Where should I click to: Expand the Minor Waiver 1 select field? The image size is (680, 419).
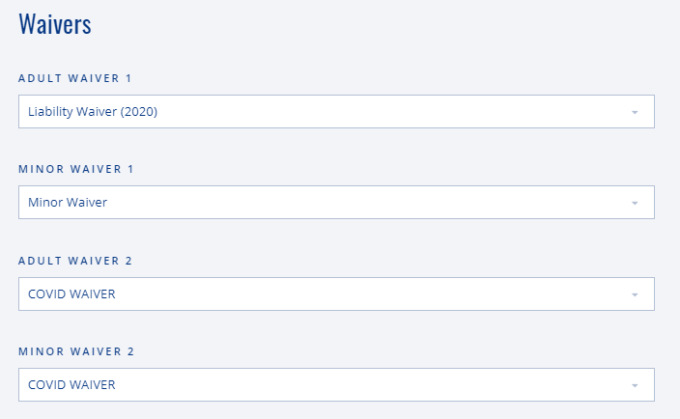pyautogui.click(x=336, y=203)
